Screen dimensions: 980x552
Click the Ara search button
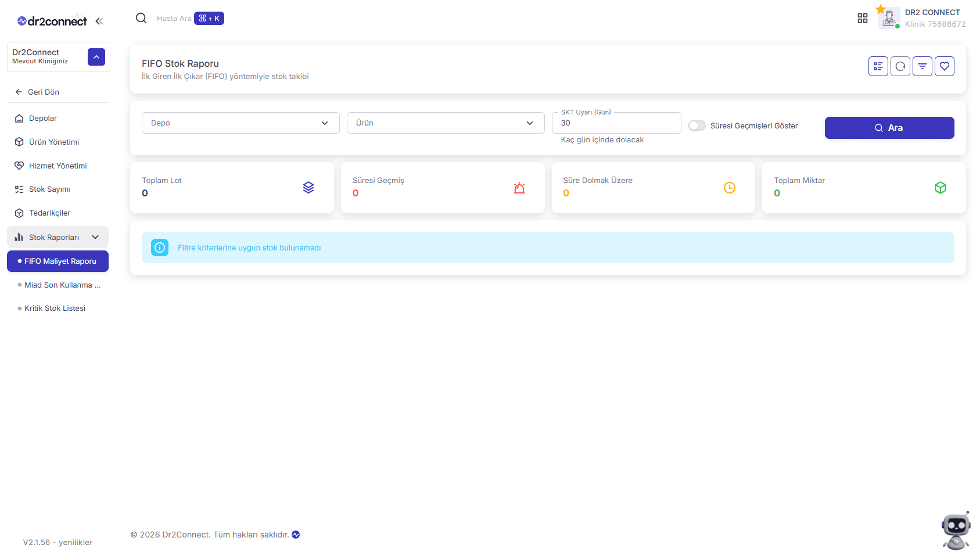point(889,128)
